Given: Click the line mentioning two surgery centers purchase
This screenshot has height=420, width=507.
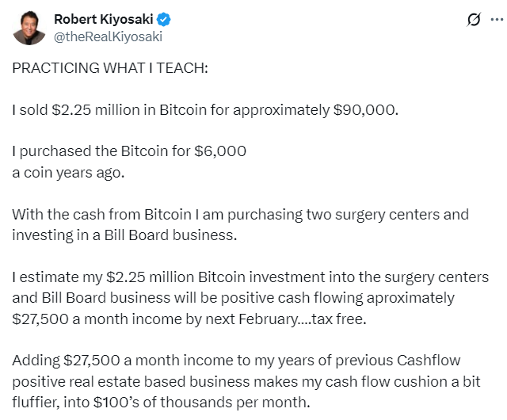Looking at the screenshot, I should pyautogui.click(x=240, y=215).
